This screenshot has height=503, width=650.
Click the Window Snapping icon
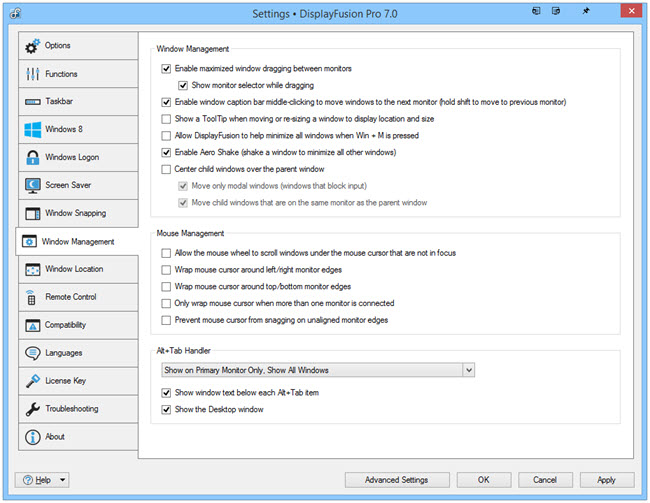click(32, 213)
